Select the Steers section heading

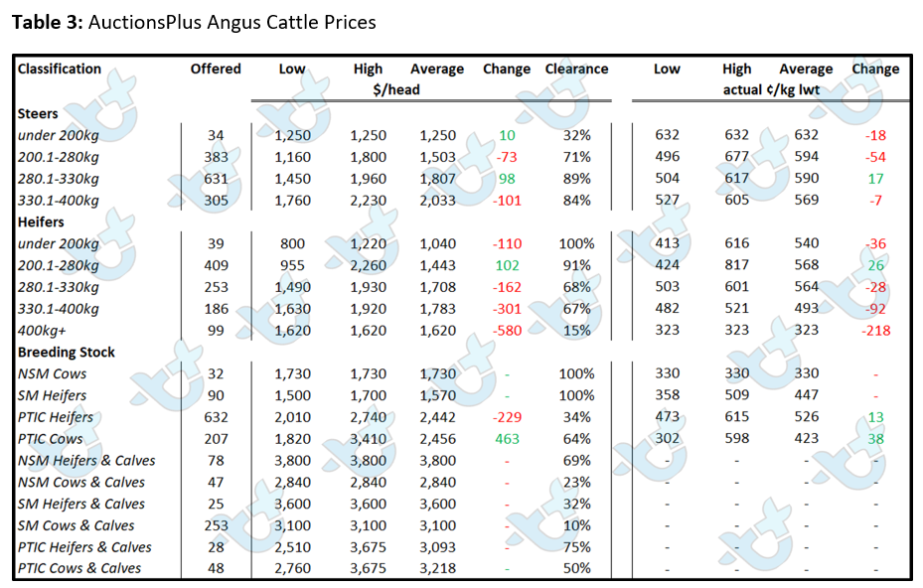tap(38, 113)
